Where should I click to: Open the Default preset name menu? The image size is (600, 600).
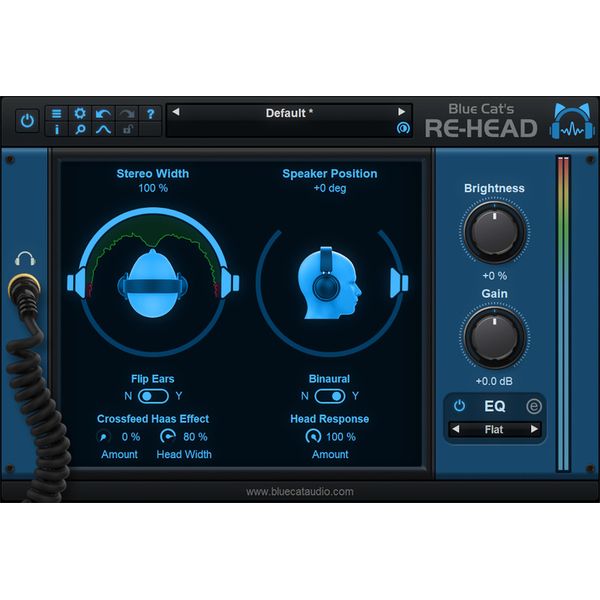pos(289,113)
